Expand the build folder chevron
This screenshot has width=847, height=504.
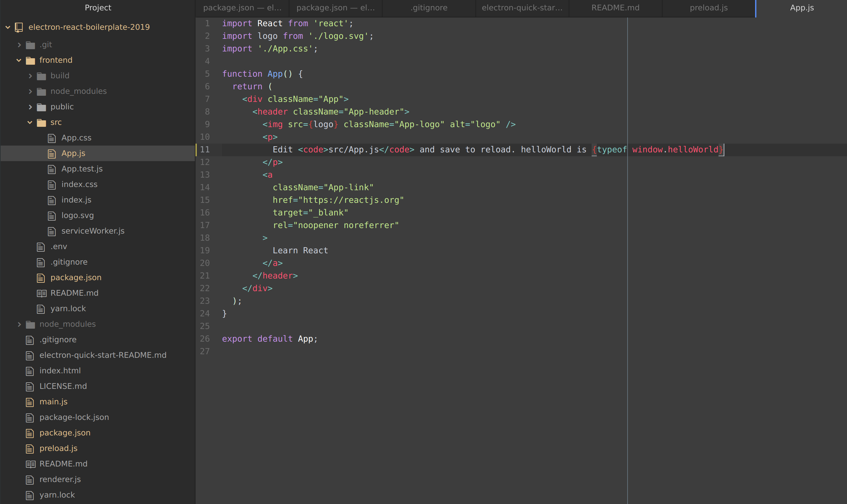pyautogui.click(x=30, y=76)
